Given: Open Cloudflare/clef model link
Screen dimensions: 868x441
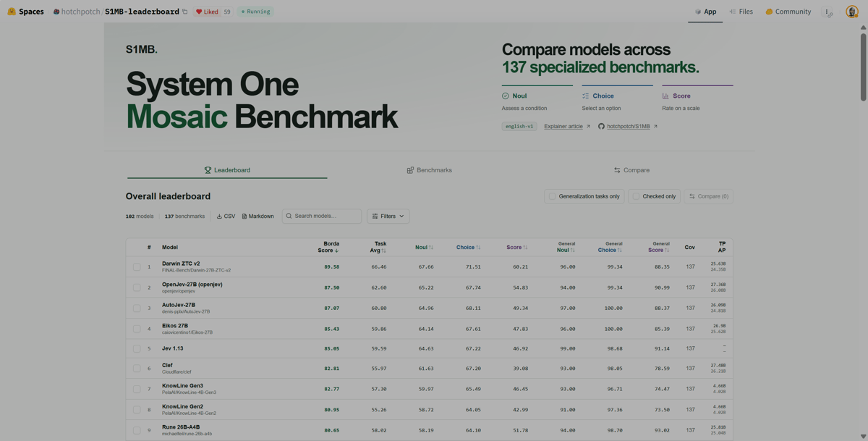Looking at the screenshot, I should 176,372.
